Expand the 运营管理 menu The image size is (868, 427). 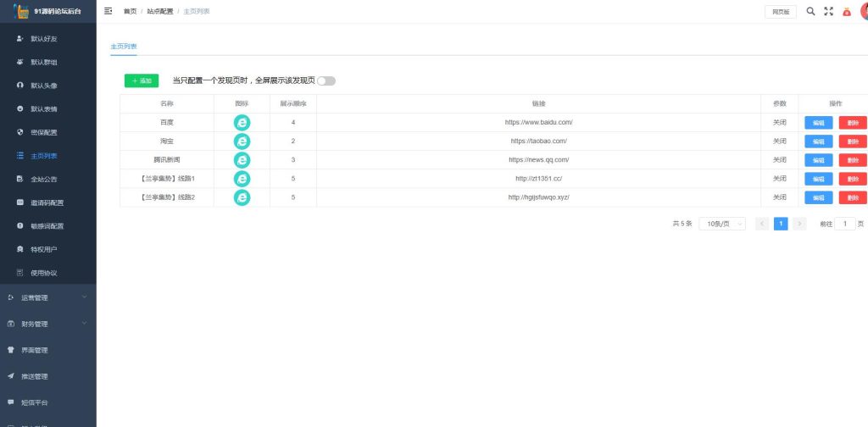[x=48, y=297]
